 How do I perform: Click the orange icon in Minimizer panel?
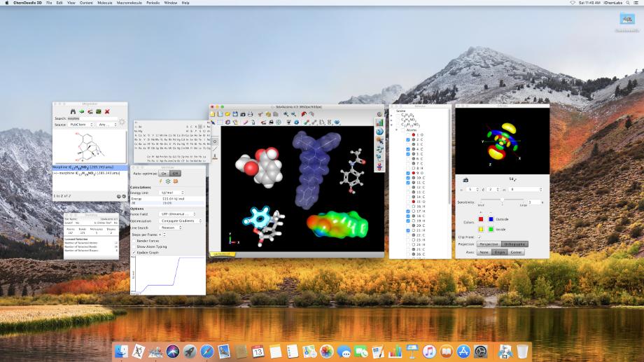(176, 181)
